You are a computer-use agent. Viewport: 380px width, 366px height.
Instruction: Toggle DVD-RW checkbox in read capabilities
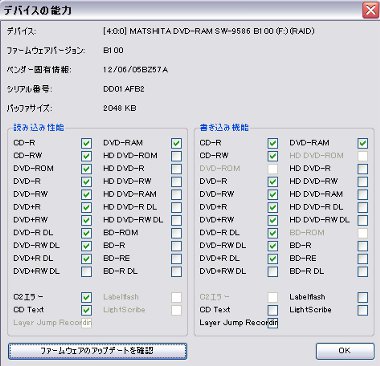point(86,195)
